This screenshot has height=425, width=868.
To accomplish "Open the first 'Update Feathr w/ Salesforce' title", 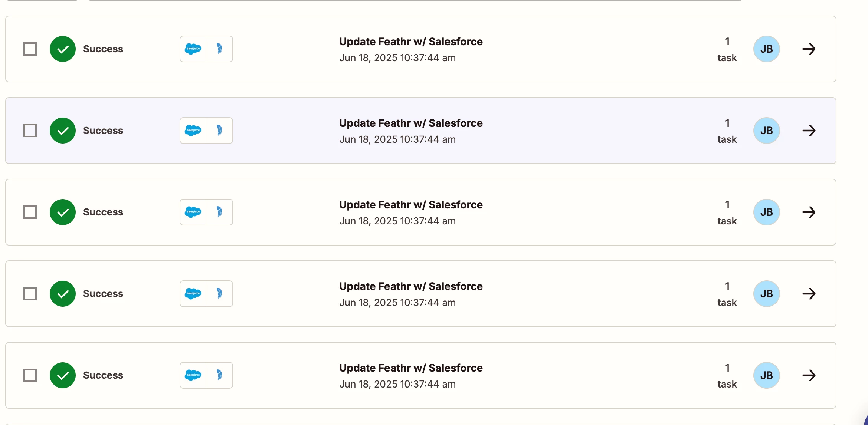I will click(411, 42).
